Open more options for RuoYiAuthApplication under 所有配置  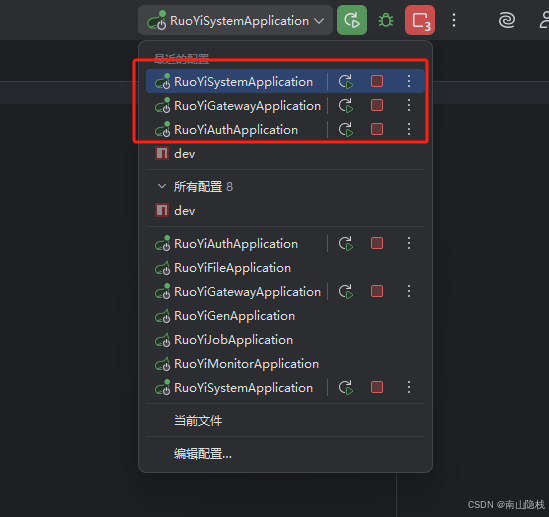409,244
